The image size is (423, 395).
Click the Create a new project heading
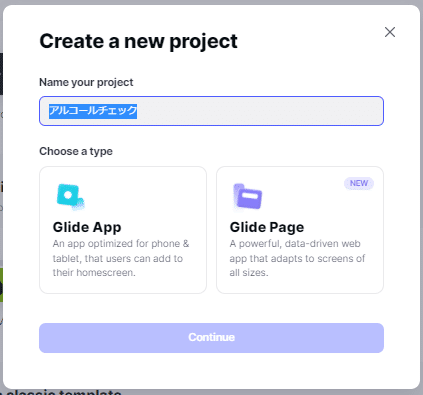pos(138,41)
